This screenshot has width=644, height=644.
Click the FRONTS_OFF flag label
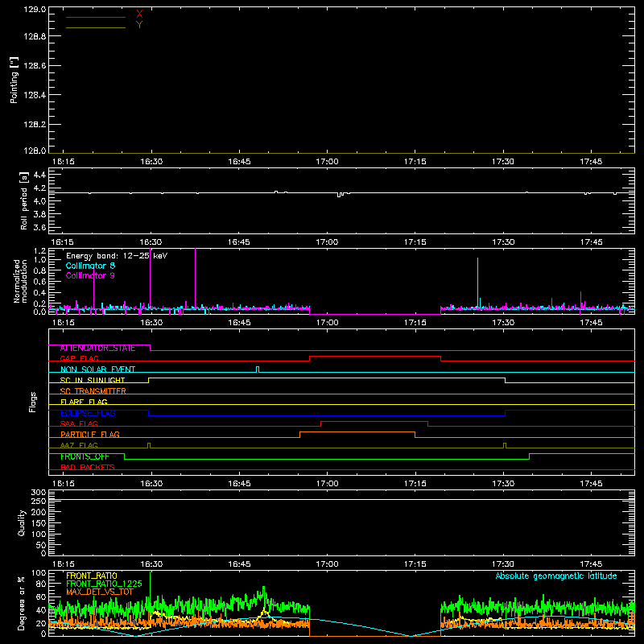85,456
